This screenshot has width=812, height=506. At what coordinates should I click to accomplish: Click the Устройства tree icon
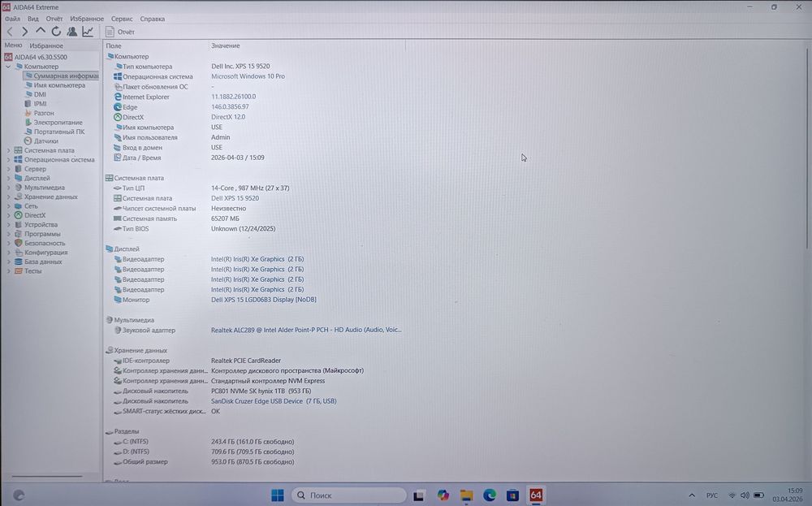coord(19,225)
